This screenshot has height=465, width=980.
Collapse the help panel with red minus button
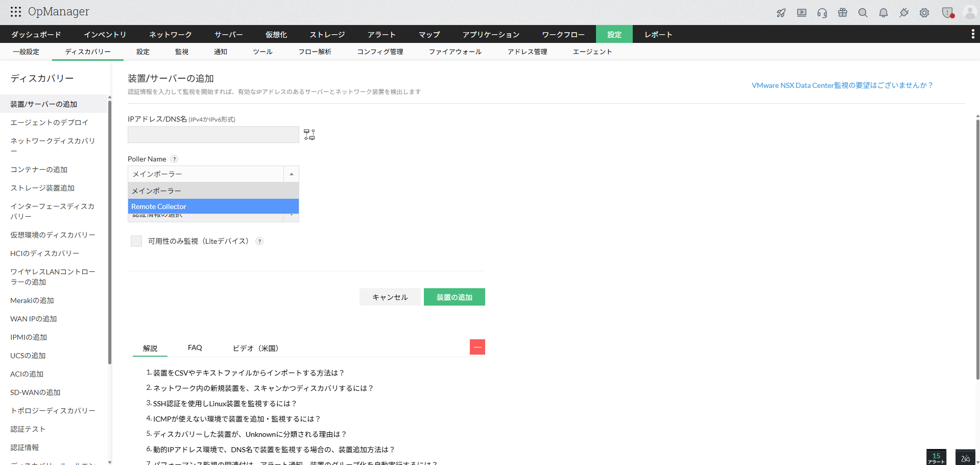pyautogui.click(x=477, y=347)
